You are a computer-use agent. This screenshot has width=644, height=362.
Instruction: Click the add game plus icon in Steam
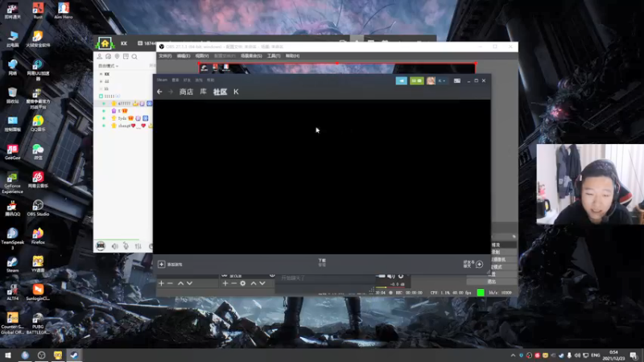(x=162, y=265)
